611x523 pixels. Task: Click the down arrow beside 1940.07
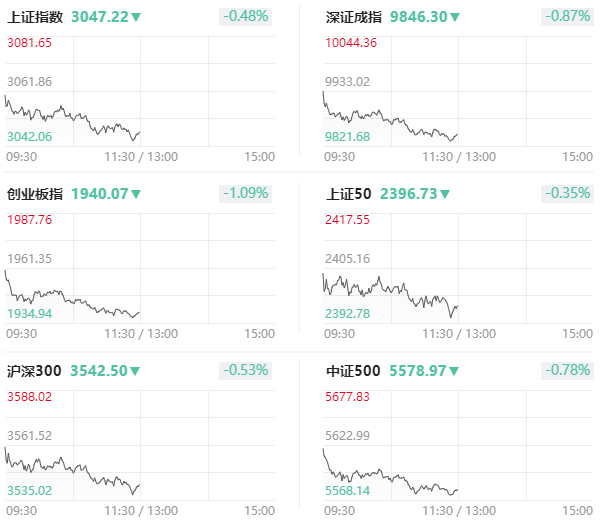pyautogui.click(x=136, y=194)
